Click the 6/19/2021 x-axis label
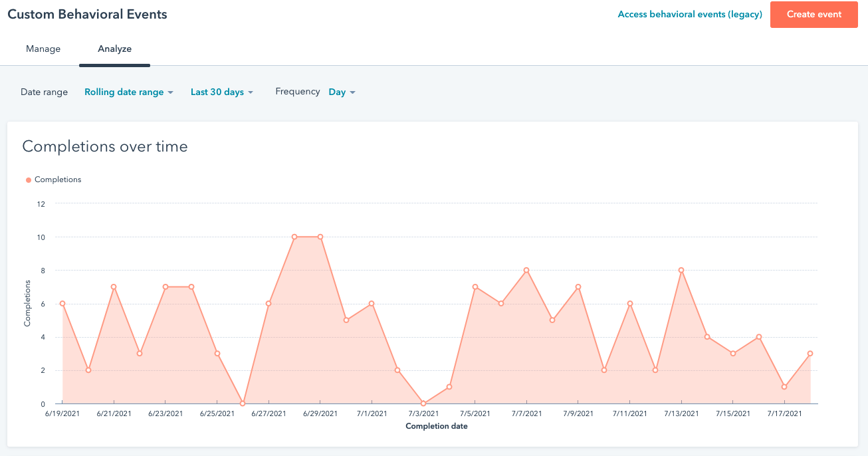868x456 pixels. tap(62, 413)
